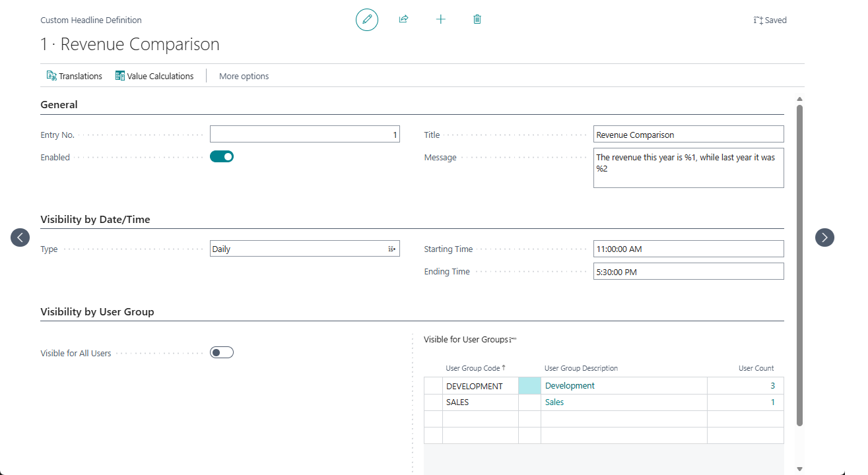Open Value Calculations menu item
868x475 pixels.
point(154,76)
